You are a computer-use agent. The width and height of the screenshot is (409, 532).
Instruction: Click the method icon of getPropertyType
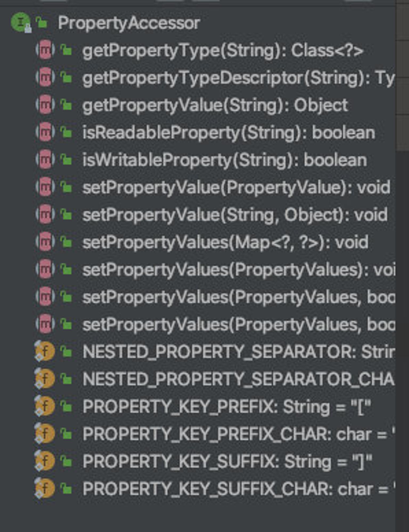pos(46,50)
